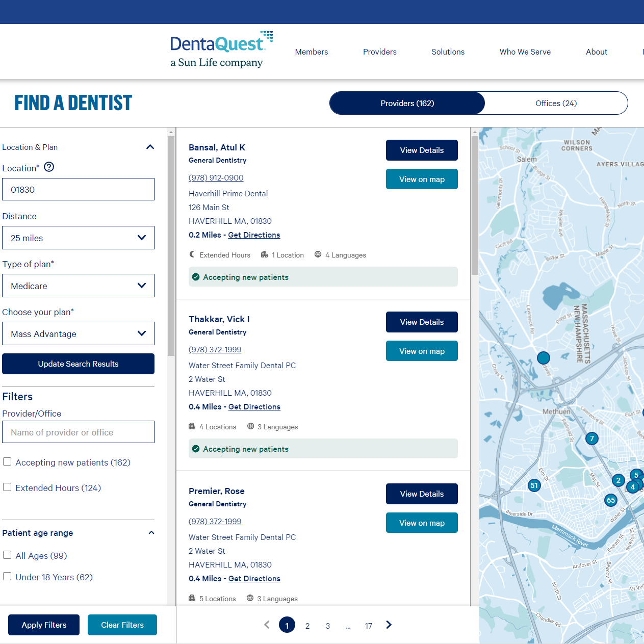644x644 pixels.
Task: Click the results list vertical scrollbar
Action: 475,204
